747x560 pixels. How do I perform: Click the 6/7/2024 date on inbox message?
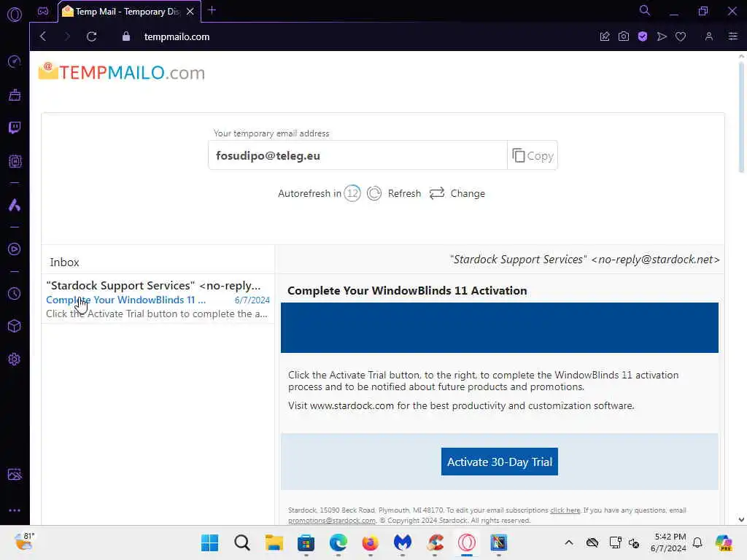[x=252, y=300]
